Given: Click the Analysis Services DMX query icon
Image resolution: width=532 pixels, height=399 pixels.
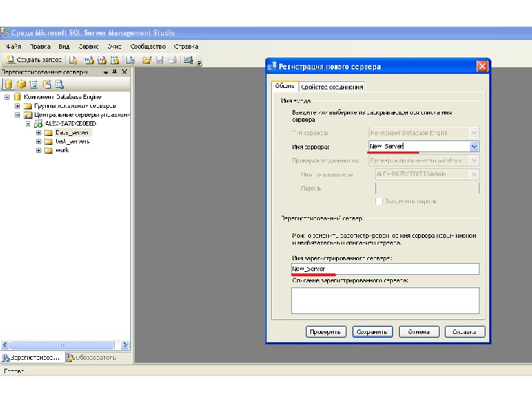Looking at the screenshot, I should 102,60.
